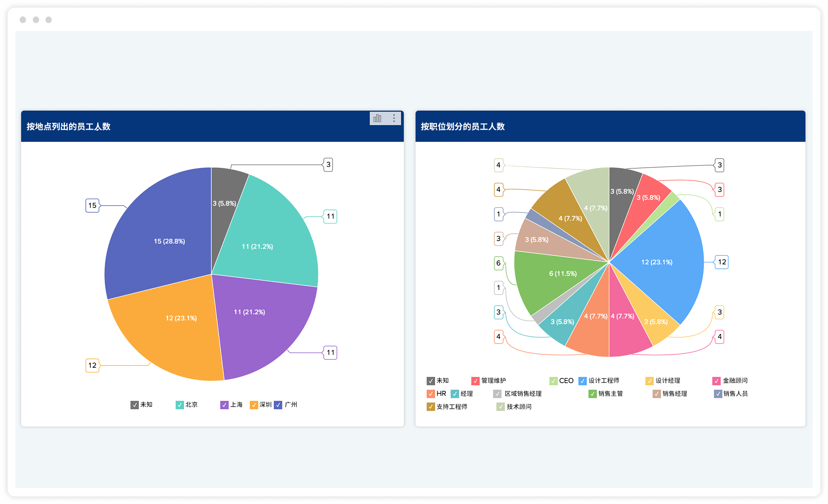Click the 按地点列出的员工人数 chart title
Viewport: 828px width, 504px height.
coord(69,127)
